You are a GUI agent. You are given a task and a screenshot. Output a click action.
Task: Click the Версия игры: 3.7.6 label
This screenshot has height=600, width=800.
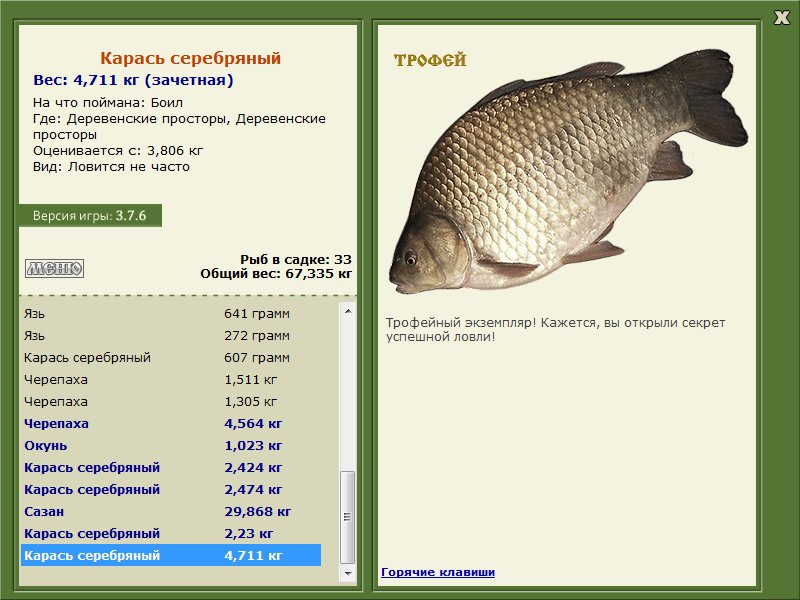coord(90,216)
